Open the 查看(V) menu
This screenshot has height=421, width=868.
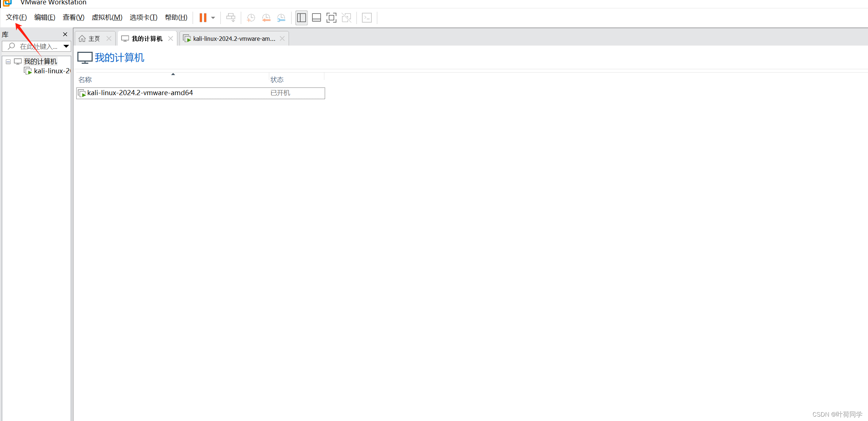pos(73,17)
